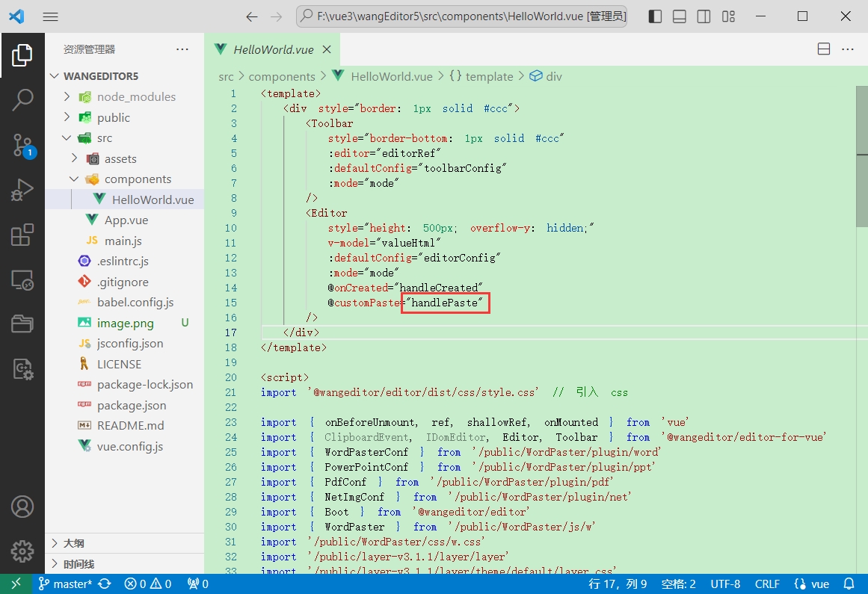Open the Manage gear menu
Image resolution: width=868 pixels, height=594 pixels.
coord(22,551)
